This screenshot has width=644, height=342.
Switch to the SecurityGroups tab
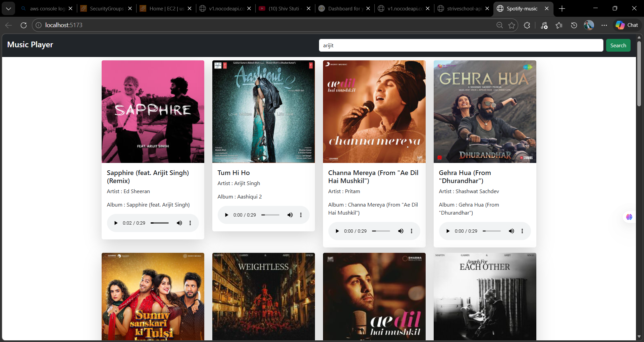[106, 8]
